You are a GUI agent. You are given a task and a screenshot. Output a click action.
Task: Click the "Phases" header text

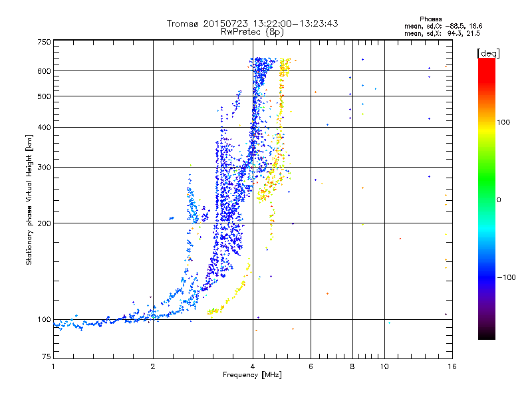point(430,19)
